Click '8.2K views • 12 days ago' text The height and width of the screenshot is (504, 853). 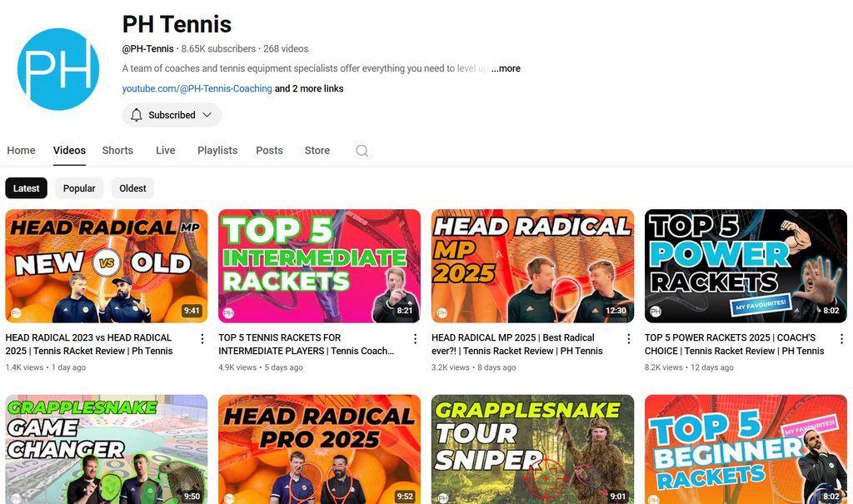click(x=689, y=367)
